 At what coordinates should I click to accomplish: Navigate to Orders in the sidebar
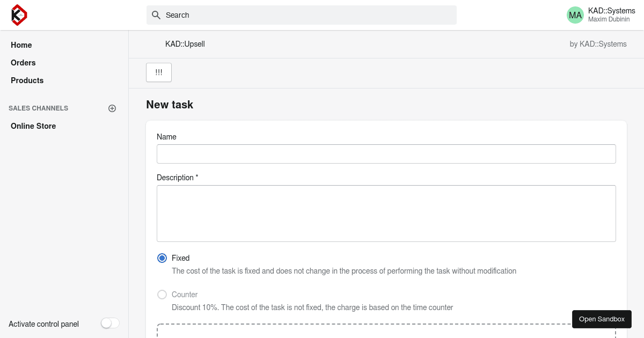tap(23, 63)
